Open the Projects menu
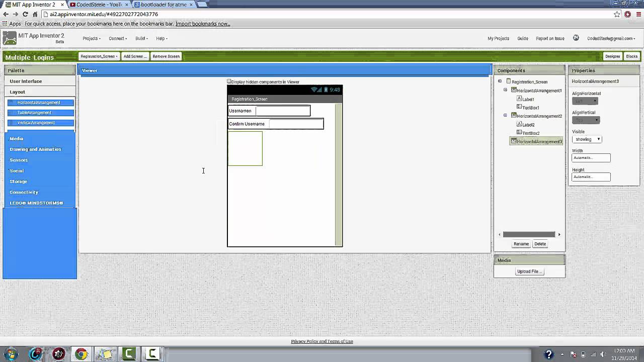This screenshot has height=362, width=644. 92,38
